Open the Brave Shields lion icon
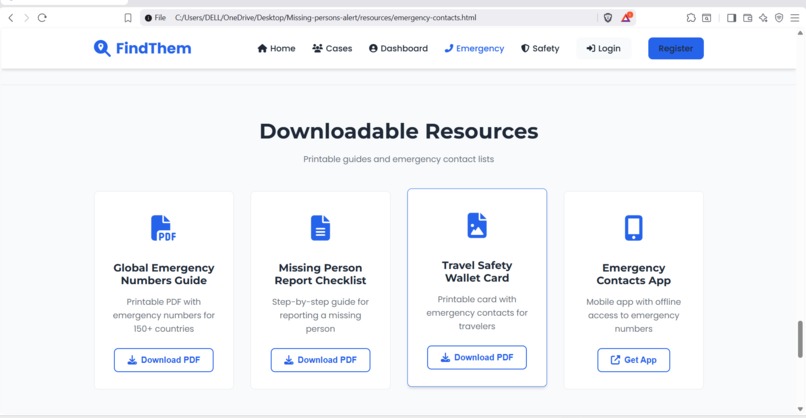The width and height of the screenshot is (806, 418). pyautogui.click(x=608, y=17)
